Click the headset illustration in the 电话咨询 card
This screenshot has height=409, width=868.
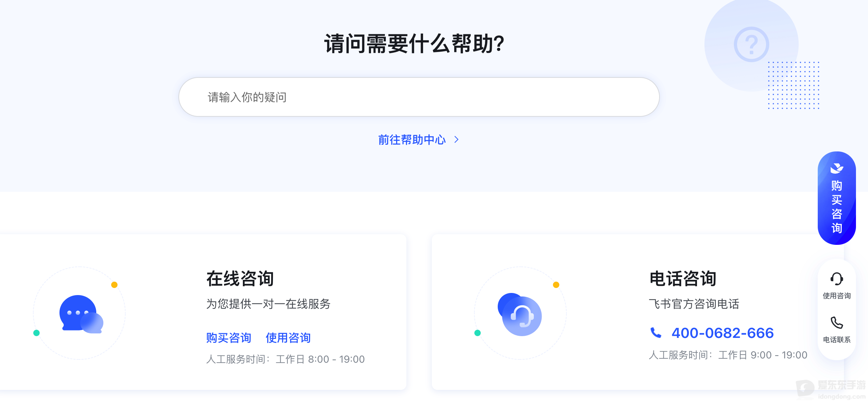coord(520,314)
